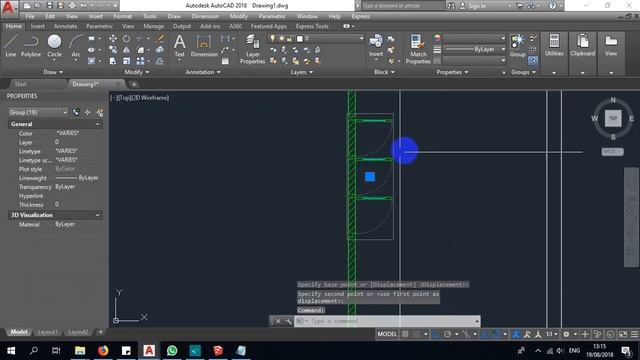
Task: Select the Circle tool
Action: point(54,45)
